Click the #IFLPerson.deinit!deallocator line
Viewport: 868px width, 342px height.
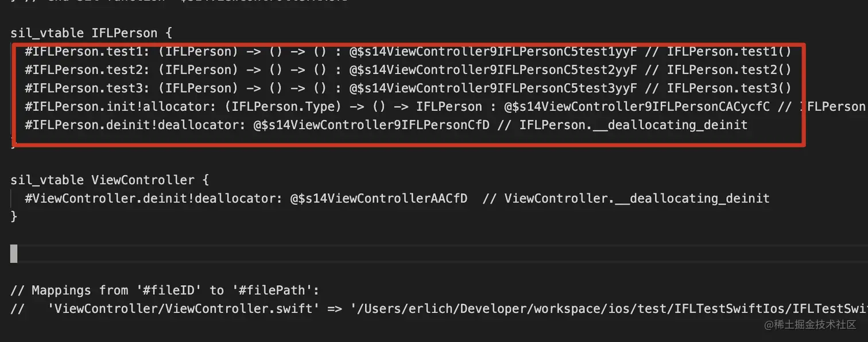[x=386, y=125]
